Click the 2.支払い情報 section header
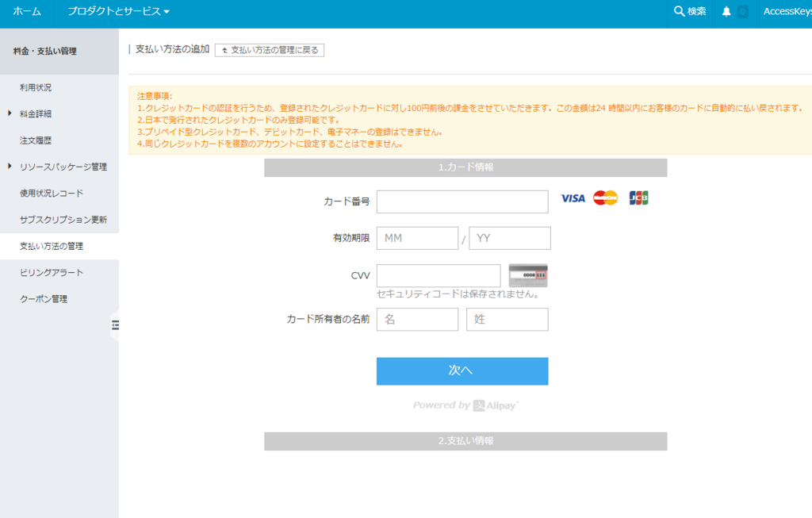 465,441
